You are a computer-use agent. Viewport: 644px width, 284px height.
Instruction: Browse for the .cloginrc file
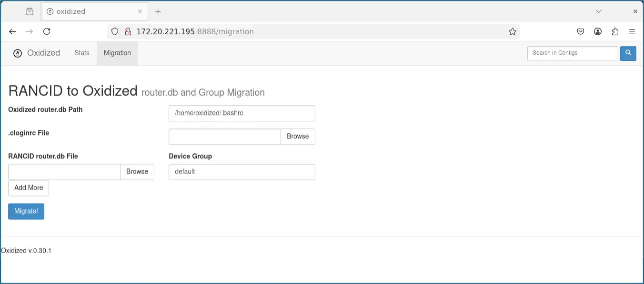point(298,137)
